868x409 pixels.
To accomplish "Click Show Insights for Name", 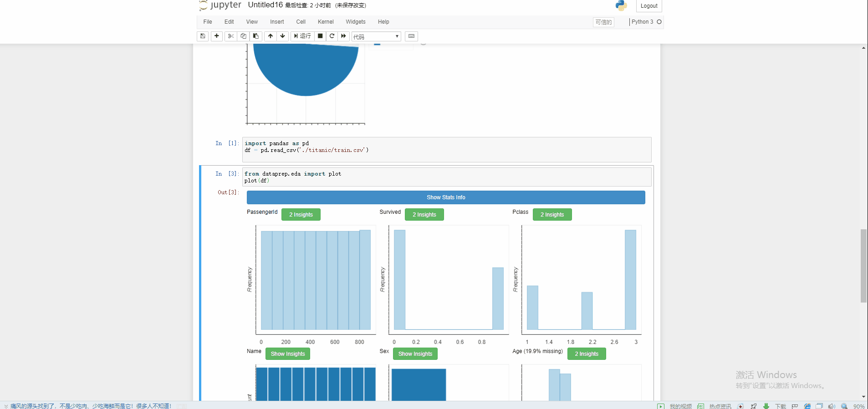I will point(288,354).
